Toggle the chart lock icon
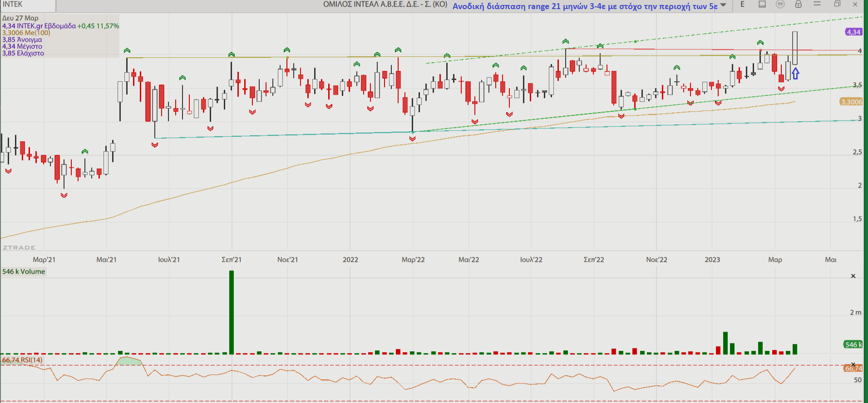 pos(798,4)
